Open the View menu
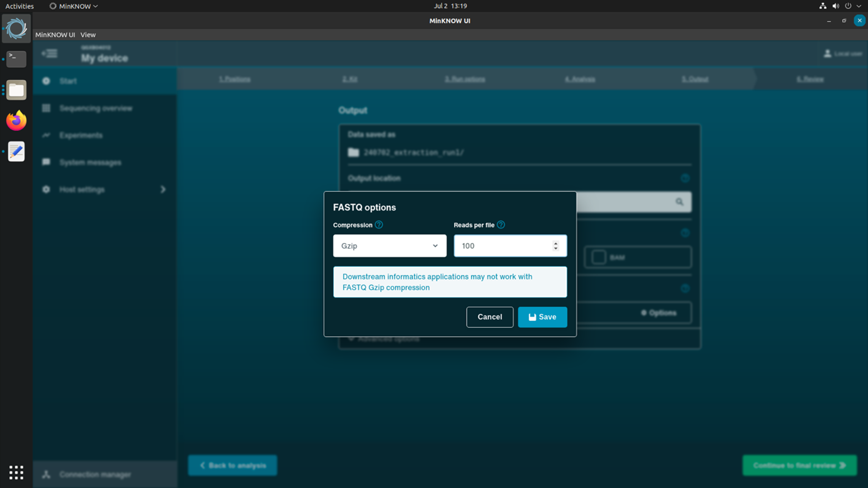868x488 pixels. tap(88, 35)
